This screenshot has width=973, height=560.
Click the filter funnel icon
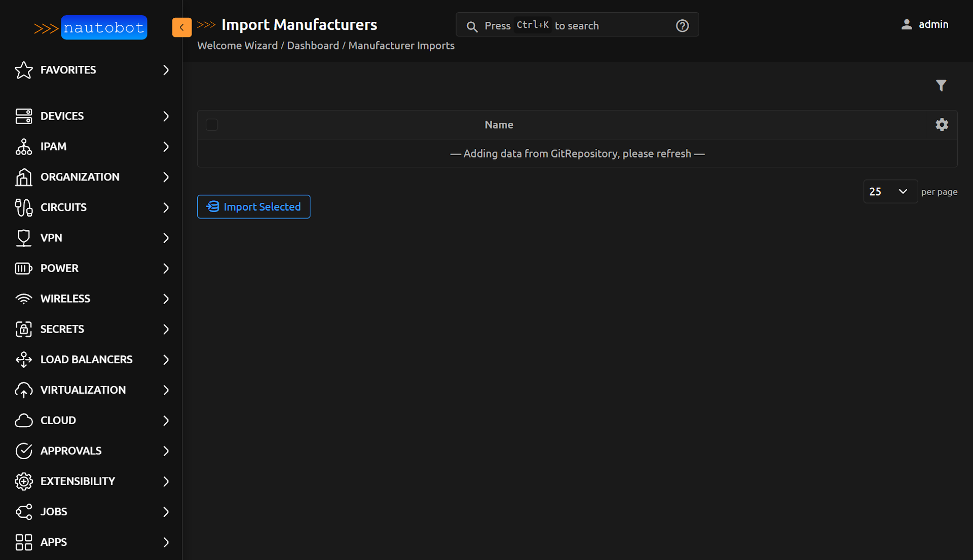[941, 86]
